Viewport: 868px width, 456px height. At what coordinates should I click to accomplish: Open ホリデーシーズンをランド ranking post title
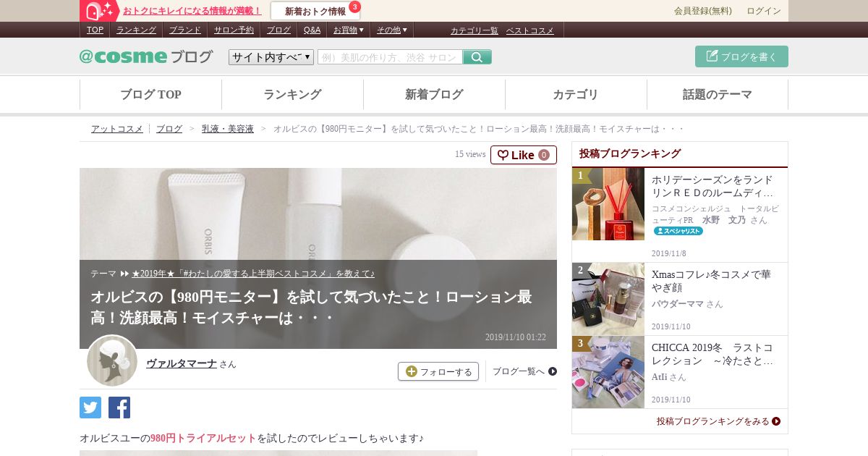[x=712, y=186]
